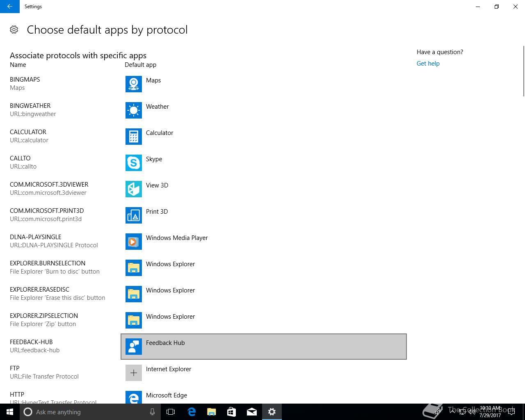Go back using the back arrow

click(10, 7)
